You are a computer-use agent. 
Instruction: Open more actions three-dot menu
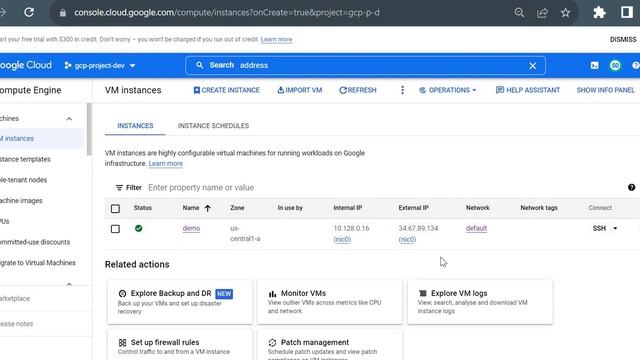click(x=402, y=90)
